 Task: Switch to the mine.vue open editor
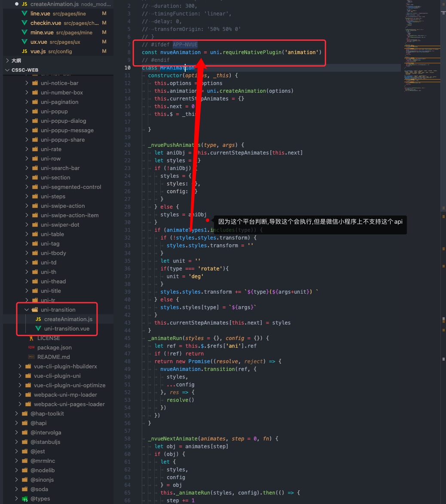(x=42, y=33)
